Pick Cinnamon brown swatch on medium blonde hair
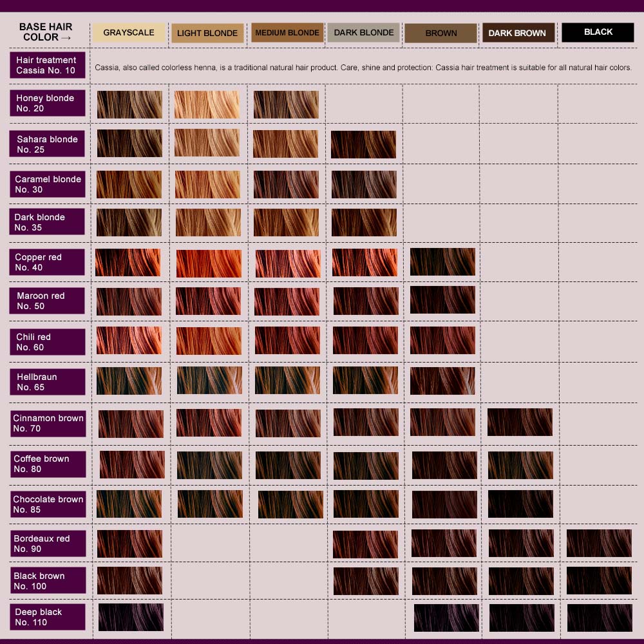 [x=288, y=424]
